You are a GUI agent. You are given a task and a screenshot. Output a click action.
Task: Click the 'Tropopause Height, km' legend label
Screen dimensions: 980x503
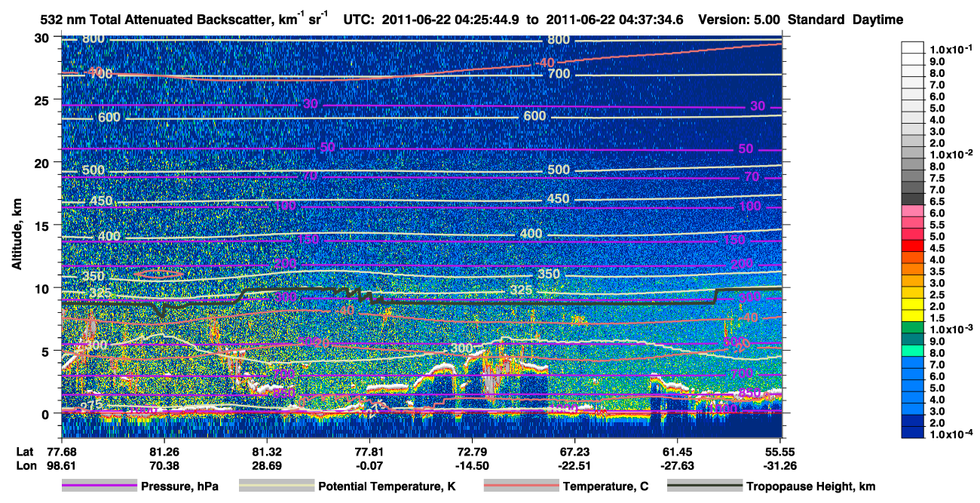tap(811, 487)
